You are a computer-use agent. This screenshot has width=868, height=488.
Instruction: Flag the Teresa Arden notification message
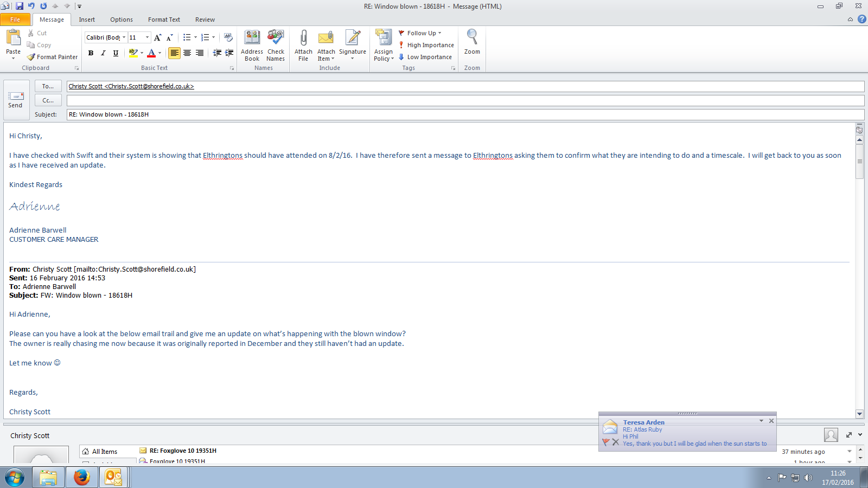pyautogui.click(x=605, y=442)
